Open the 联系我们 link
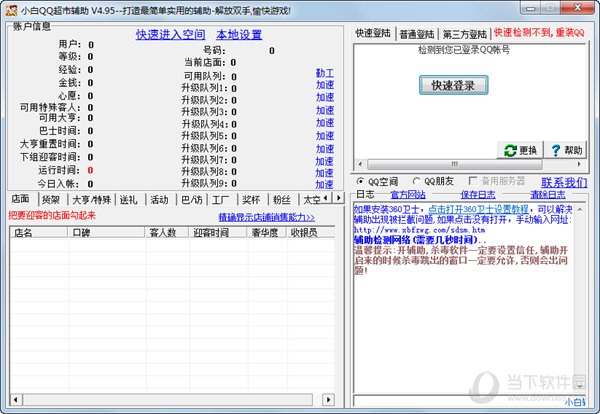The width and height of the screenshot is (600, 414). [x=564, y=182]
